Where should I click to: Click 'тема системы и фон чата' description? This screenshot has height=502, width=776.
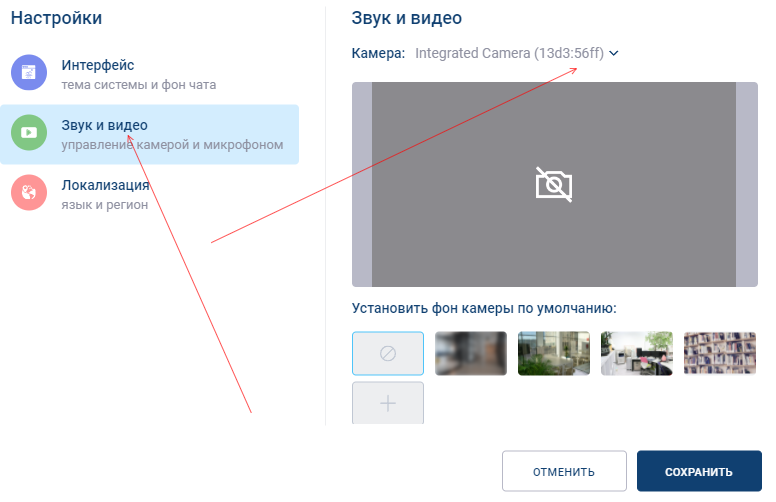[139, 85]
